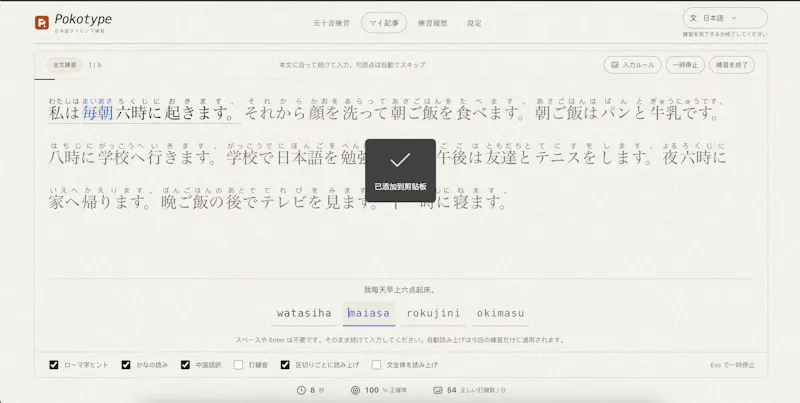Click the Chinese translation 我每天早上六点起床。
This screenshot has height=403, width=800.
(x=399, y=290)
